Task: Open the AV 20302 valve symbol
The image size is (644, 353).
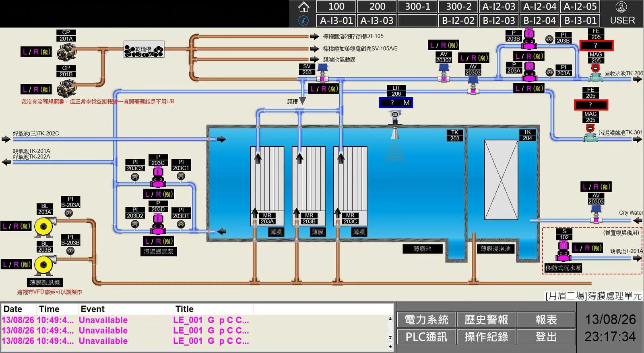Action: coord(444,72)
